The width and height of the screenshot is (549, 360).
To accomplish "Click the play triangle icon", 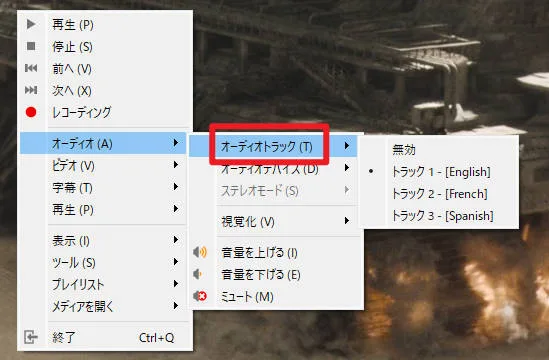I will click(31, 24).
